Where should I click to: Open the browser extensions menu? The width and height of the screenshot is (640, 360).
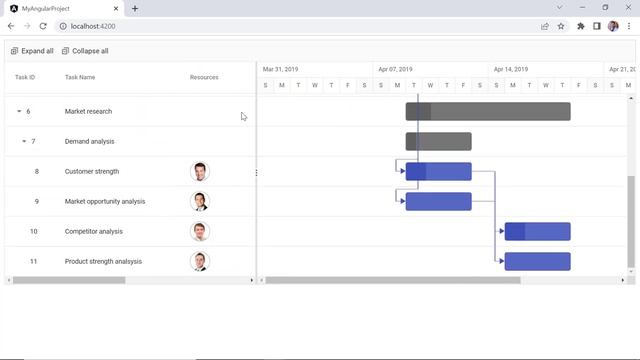[580, 26]
